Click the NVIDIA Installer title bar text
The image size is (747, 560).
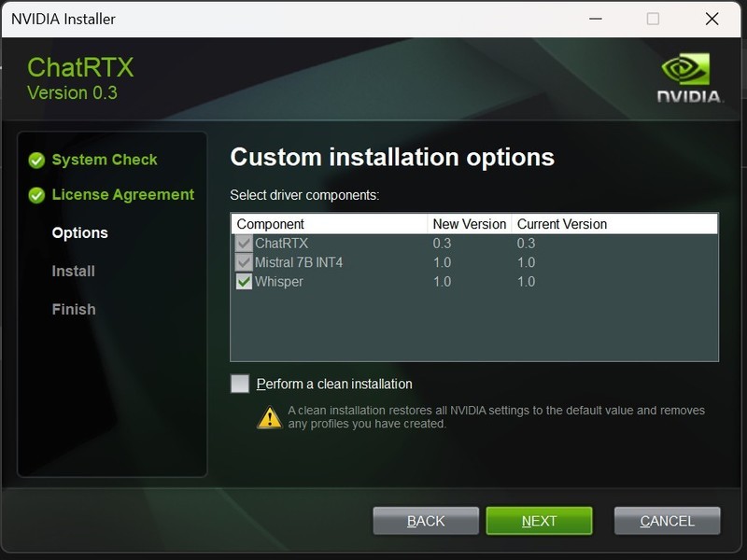pyautogui.click(x=63, y=19)
